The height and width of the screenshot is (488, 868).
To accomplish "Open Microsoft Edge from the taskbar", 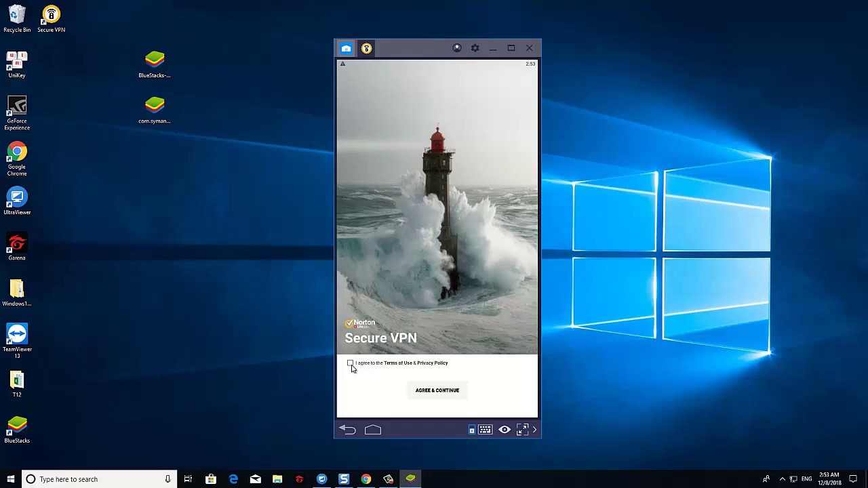I will tap(233, 479).
